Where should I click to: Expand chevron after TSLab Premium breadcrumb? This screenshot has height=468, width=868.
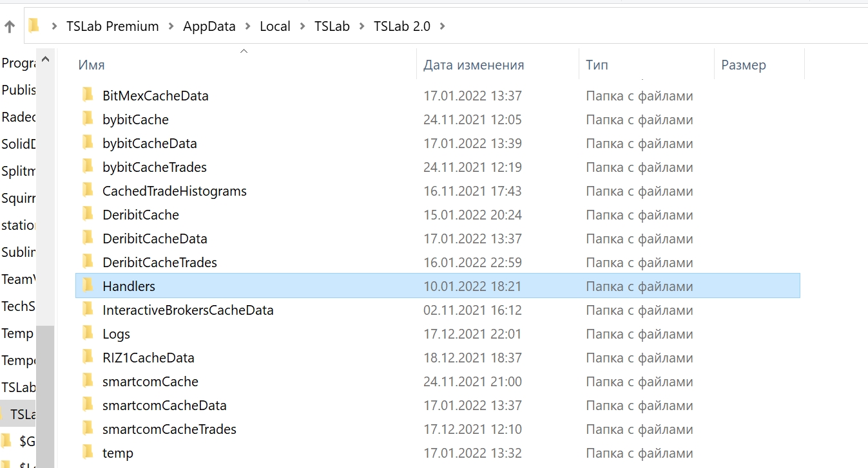tap(171, 26)
